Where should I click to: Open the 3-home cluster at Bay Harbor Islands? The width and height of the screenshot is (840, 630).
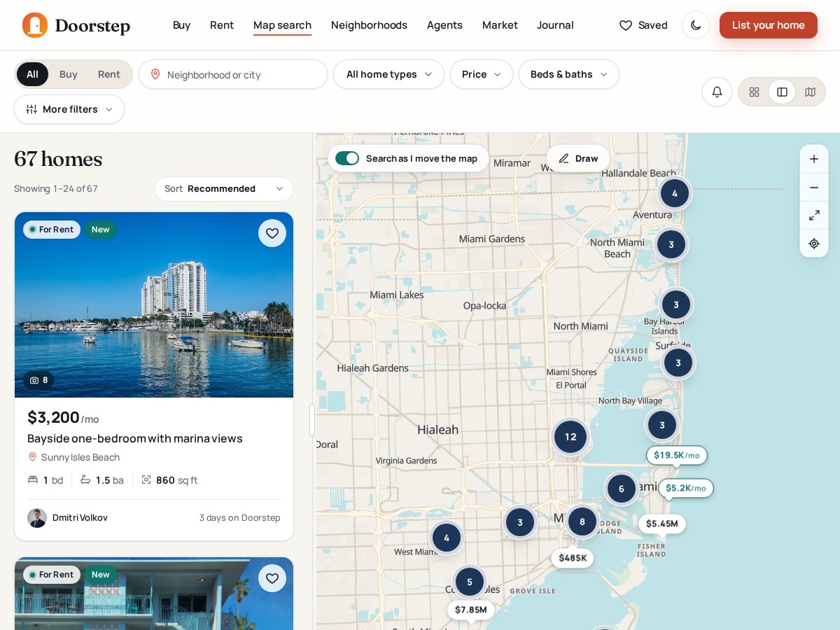(676, 304)
